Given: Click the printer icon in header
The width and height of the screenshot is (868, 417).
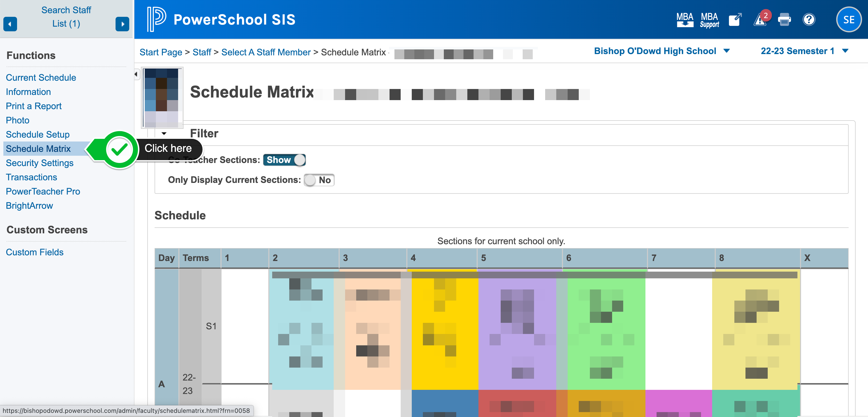Looking at the screenshot, I should point(784,20).
